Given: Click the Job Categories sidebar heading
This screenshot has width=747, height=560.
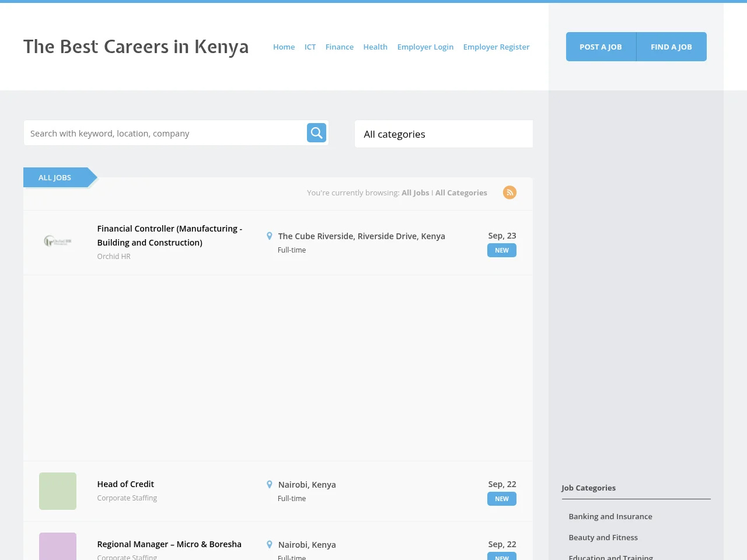Looking at the screenshot, I should (588, 488).
